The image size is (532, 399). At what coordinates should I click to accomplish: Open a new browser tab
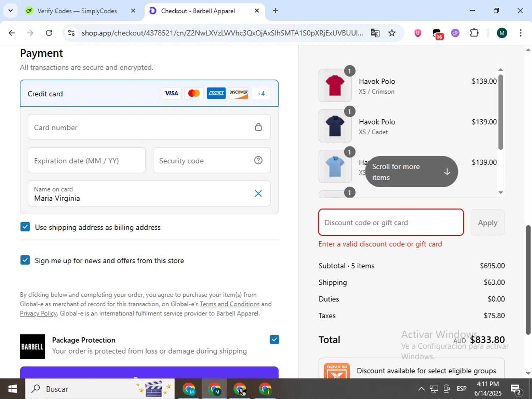275,11
